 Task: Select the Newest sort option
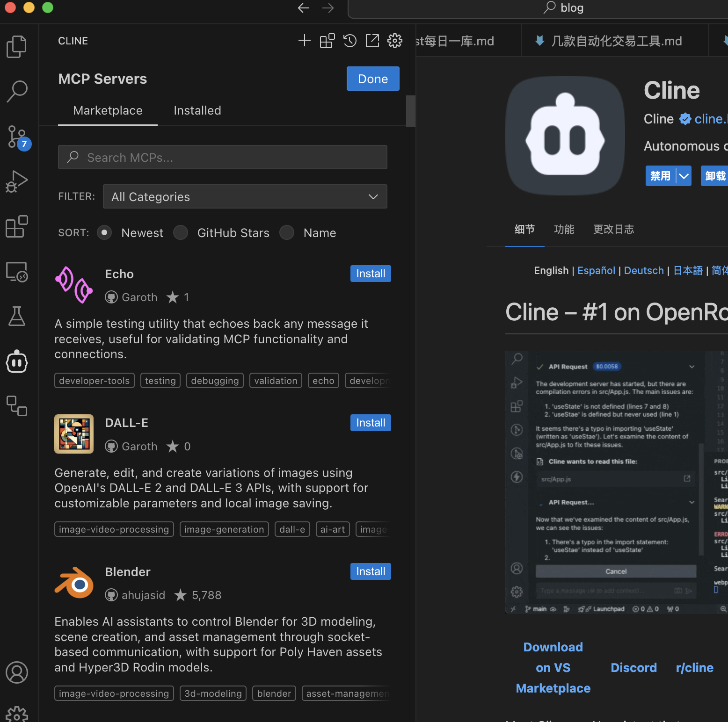tap(104, 232)
